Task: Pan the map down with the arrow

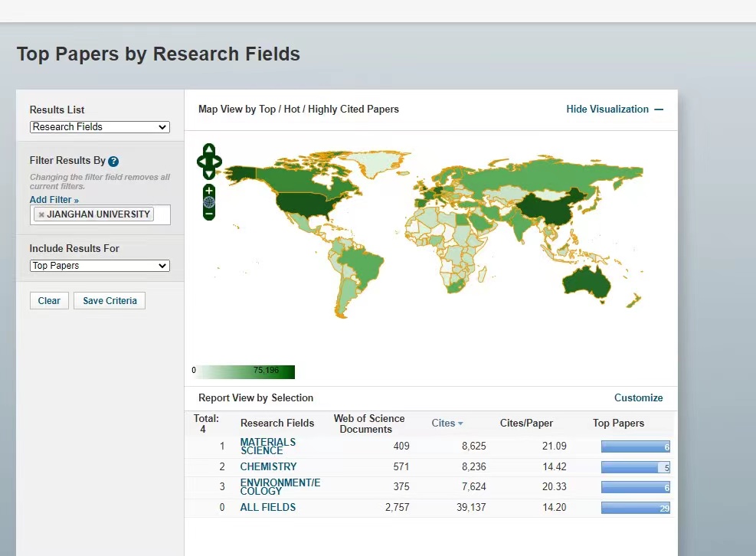Action: 209,175
